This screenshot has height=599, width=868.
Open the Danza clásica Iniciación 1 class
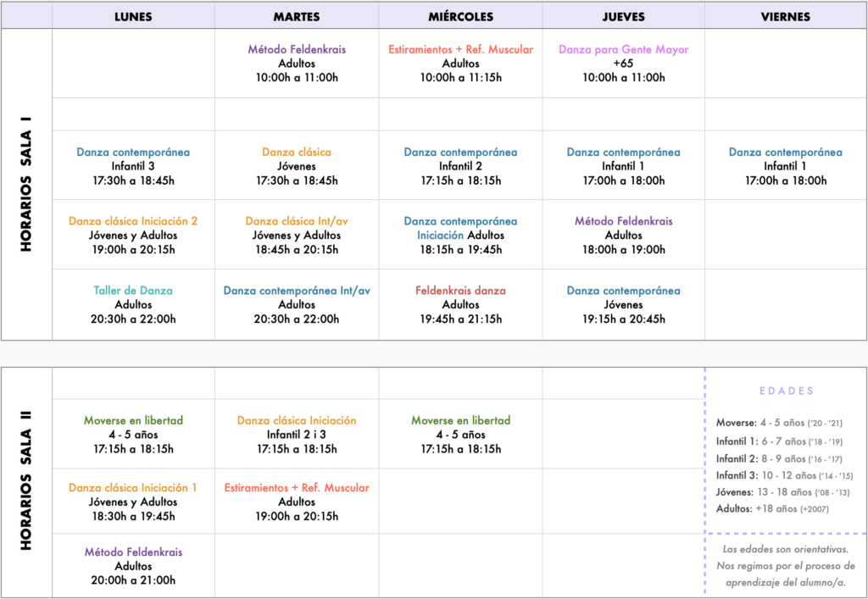pos(133,487)
